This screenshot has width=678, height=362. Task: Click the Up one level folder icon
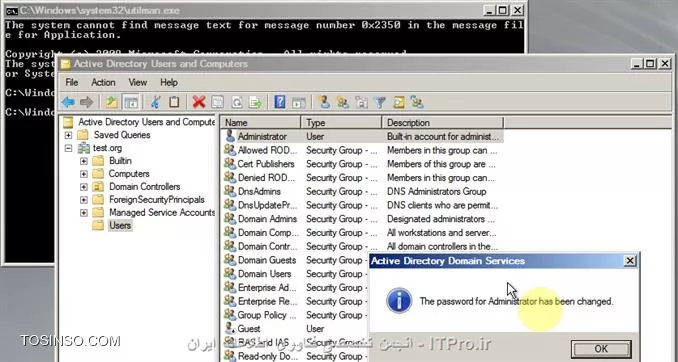pos(112,103)
